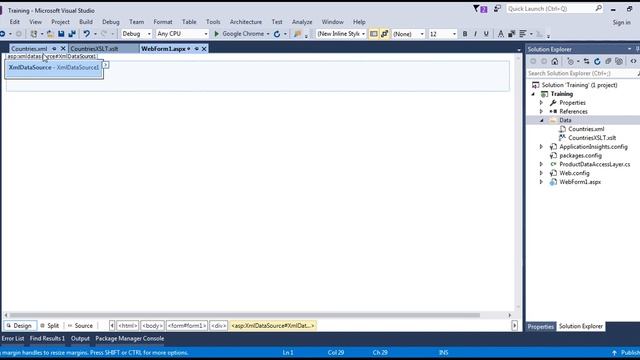Image resolution: width=640 pixels, height=360 pixels.
Task: Click the Sync with Active Document icon
Action: [x=586, y=61]
